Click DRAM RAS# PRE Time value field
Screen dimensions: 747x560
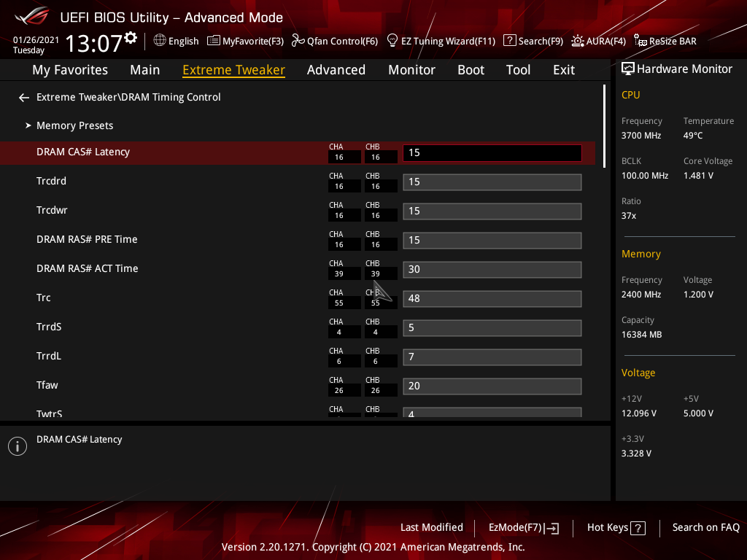[x=492, y=241]
